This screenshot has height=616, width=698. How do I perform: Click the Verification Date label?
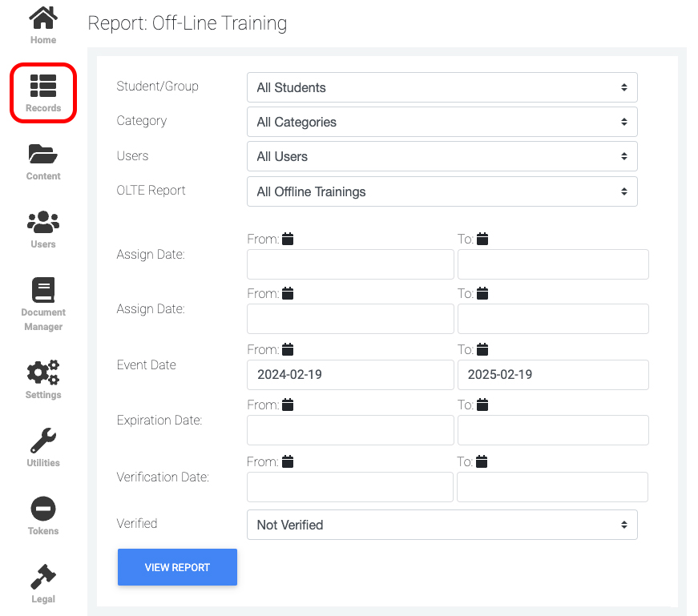[163, 477]
